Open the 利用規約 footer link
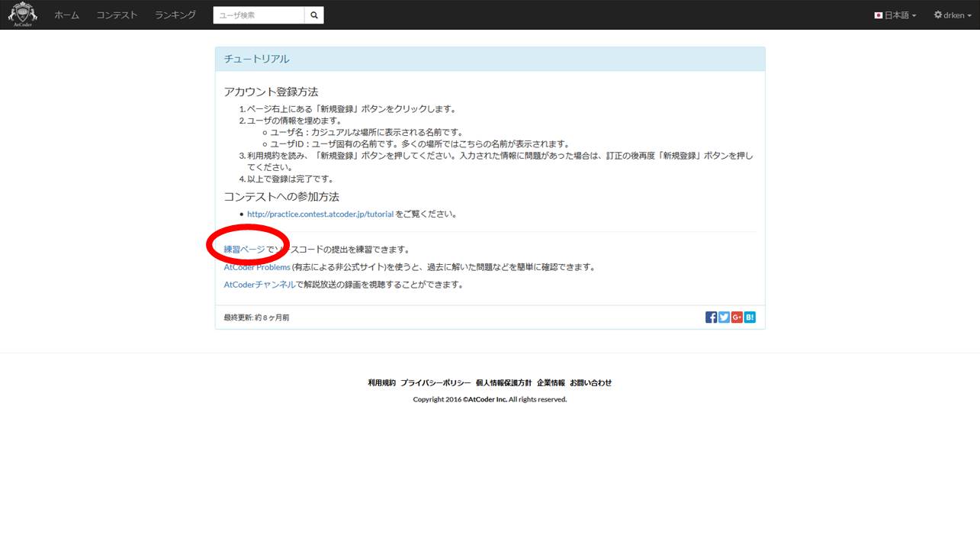 click(x=383, y=382)
